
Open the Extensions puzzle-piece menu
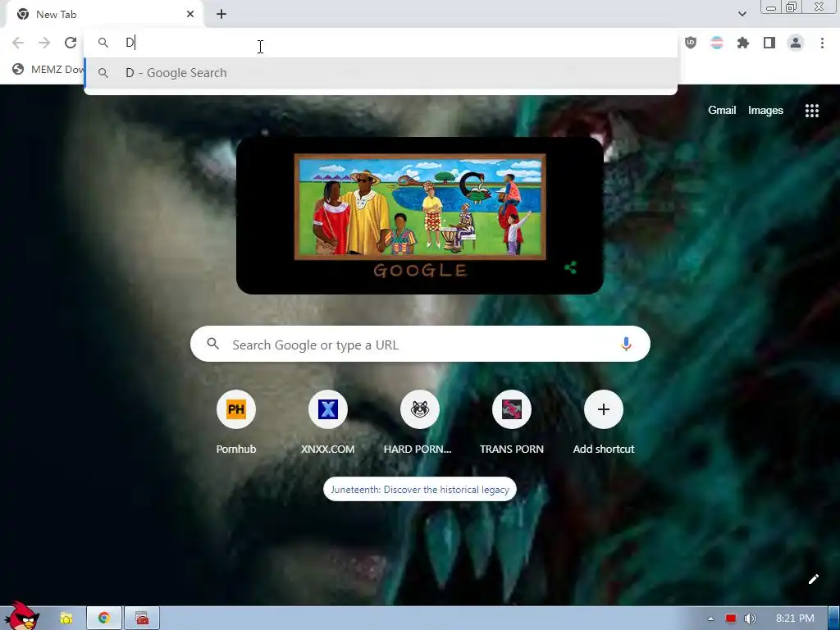(743, 43)
